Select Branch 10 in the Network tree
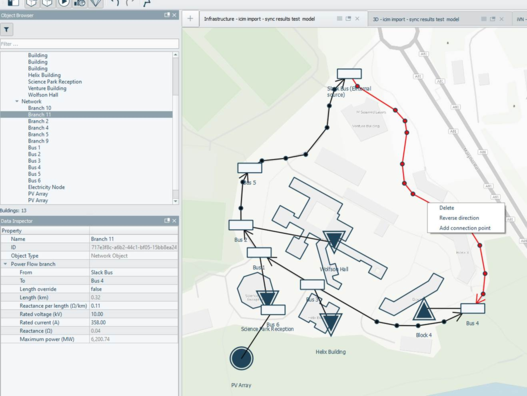Viewport: 527px width, 396px height. (39, 108)
